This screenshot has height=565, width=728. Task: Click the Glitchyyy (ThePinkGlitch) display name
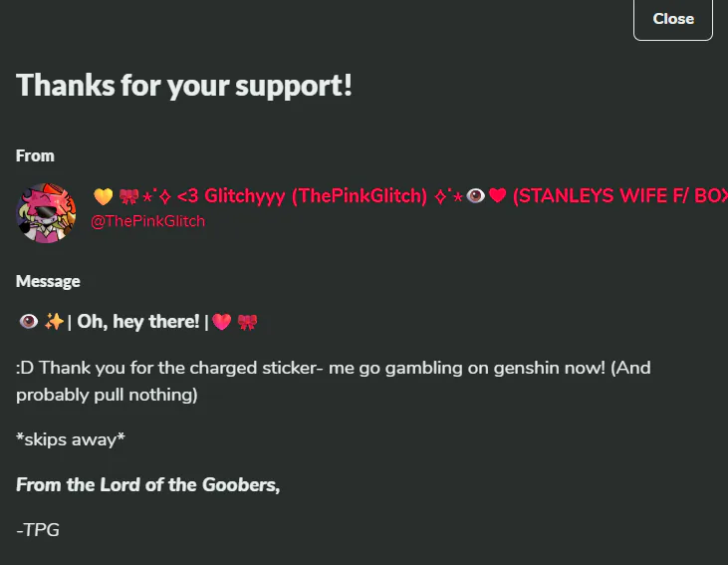tap(316, 196)
